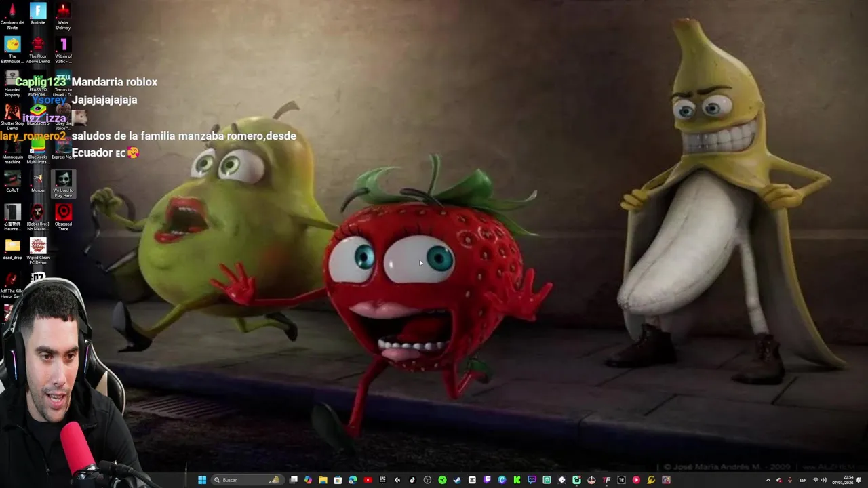Open the TF app in taskbar
This screenshot has height=488, width=868.
pos(606,480)
